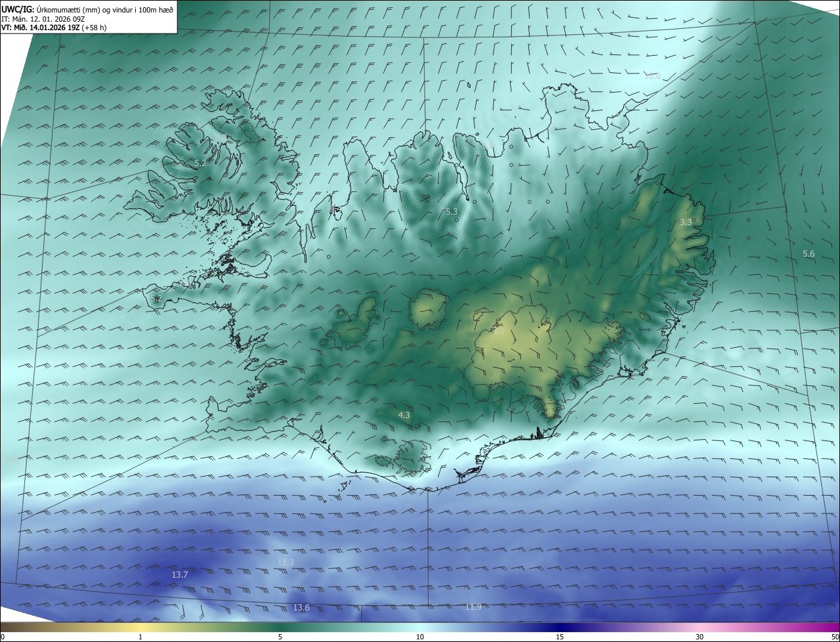
Task: Click the 13.7 precipitation value label
Action: pyautogui.click(x=180, y=575)
